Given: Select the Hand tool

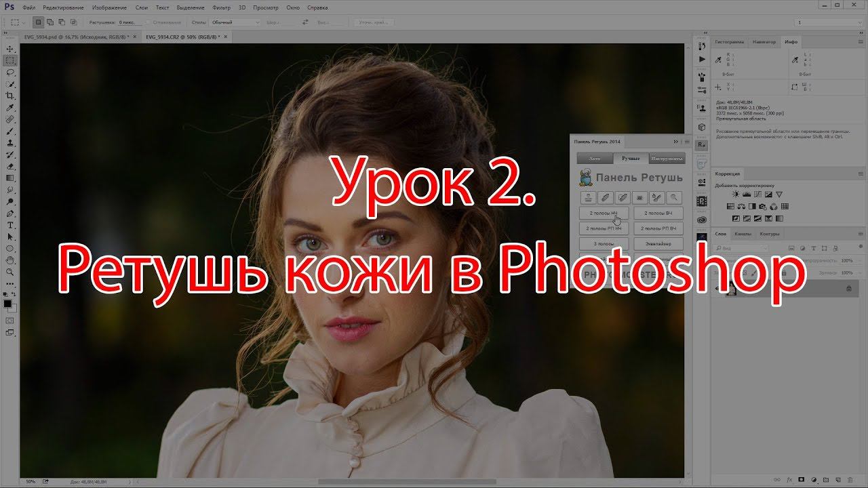Looking at the screenshot, I should [10, 260].
